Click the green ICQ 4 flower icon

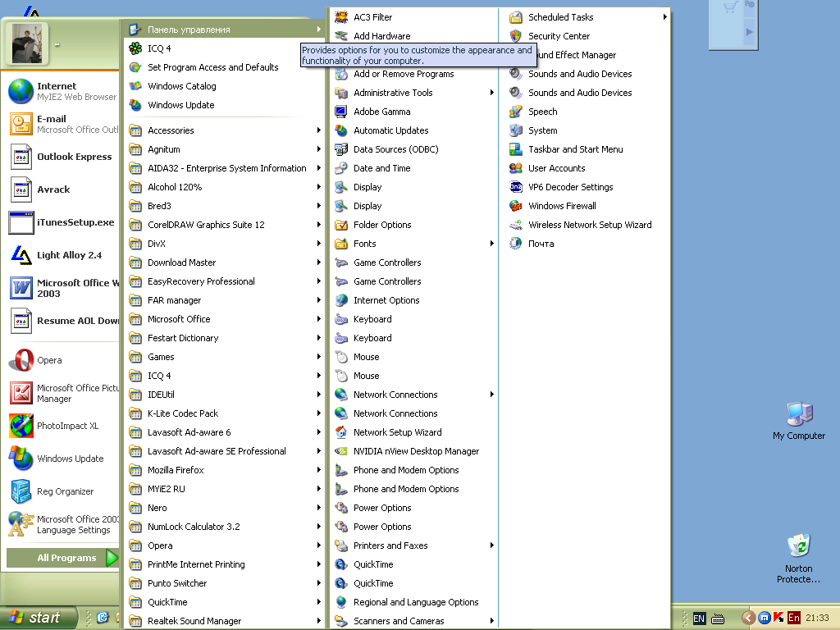[135, 48]
